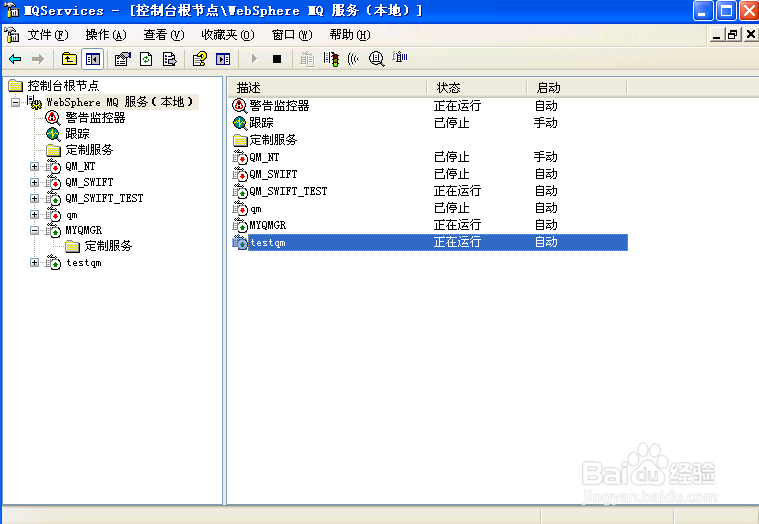Viewport: 759px width, 524px height.
Task: Click the 定制服务 folder icon in list
Action: 240,140
